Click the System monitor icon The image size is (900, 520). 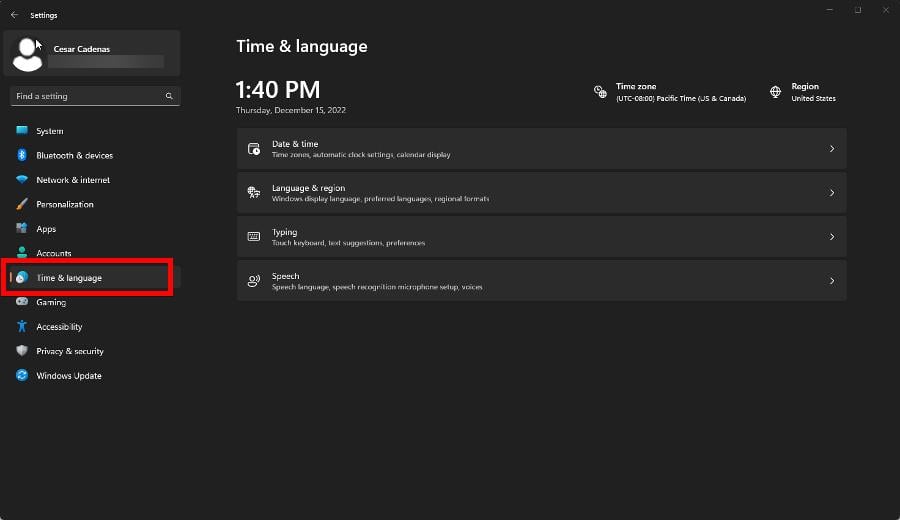[x=22, y=130]
